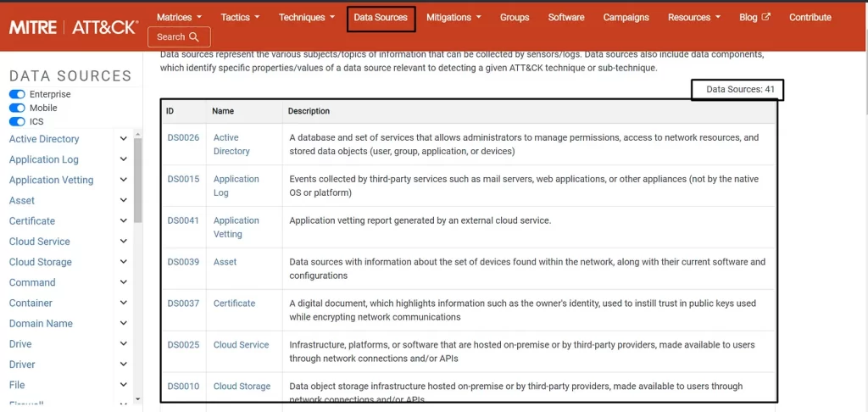Open Application Vetting link in table
Screen dimensions: 868x412
pyautogui.click(x=236, y=227)
